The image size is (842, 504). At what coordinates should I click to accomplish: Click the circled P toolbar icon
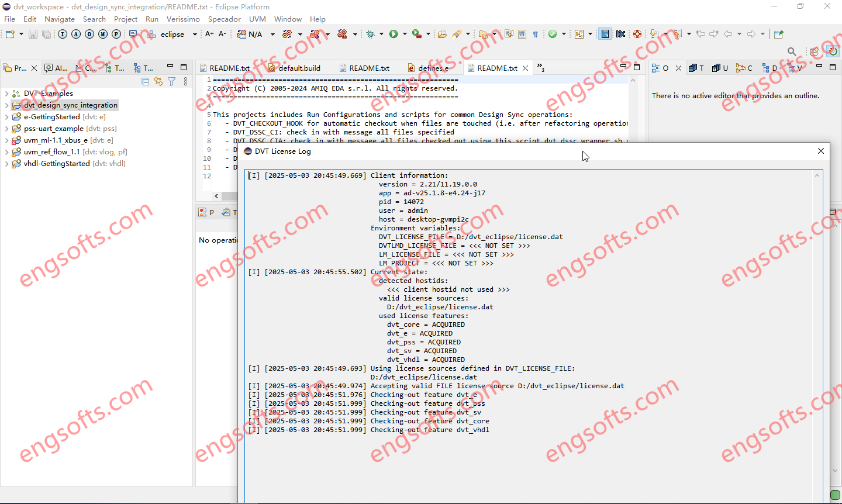click(x=116, y=34)
